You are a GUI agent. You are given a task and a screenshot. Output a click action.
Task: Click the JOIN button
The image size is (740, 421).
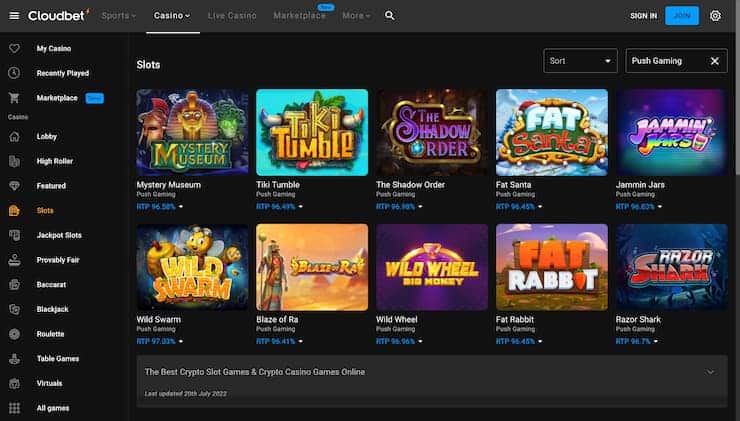[x=682, y=16]
